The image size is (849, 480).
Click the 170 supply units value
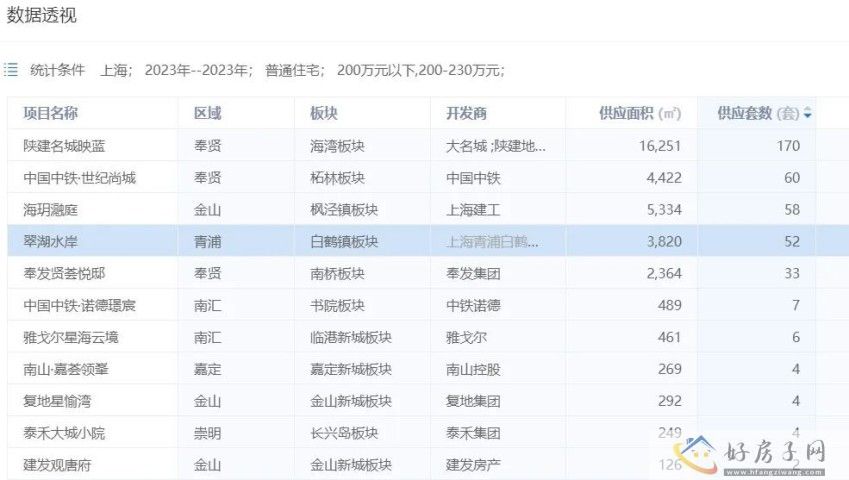point(788,146)
